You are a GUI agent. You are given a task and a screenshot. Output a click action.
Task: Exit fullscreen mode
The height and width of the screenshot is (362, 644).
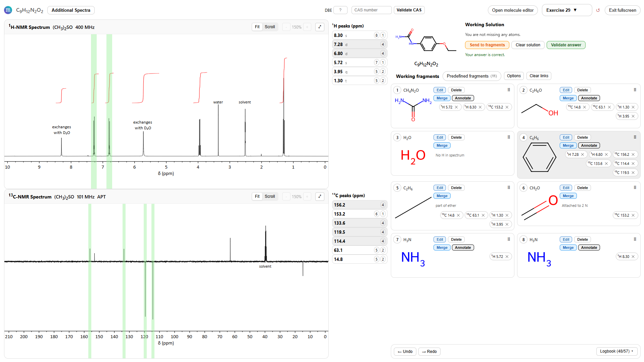coord(623,10)
